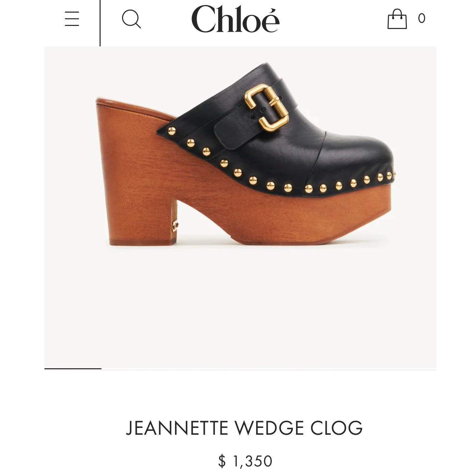Screen dimensions: 476x476
Task: Click the small gold logo plate on heel
Action: [x=175, y=226]
